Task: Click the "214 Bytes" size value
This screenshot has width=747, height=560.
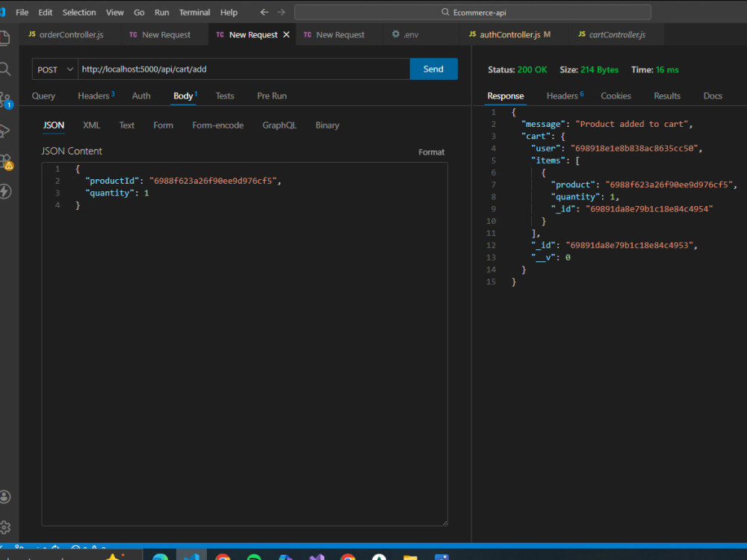Action: pyautogui.click(x=599, y=70)
